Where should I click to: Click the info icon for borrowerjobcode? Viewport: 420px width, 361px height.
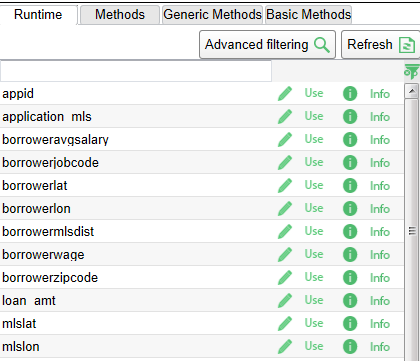(x=350, y=163)
